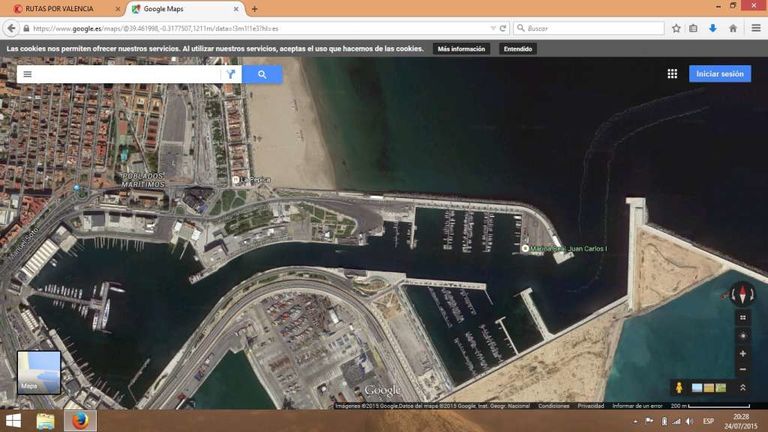
Task: Switch to the RUTAS POR VALENCIA tab
Action: pos(60,8)
